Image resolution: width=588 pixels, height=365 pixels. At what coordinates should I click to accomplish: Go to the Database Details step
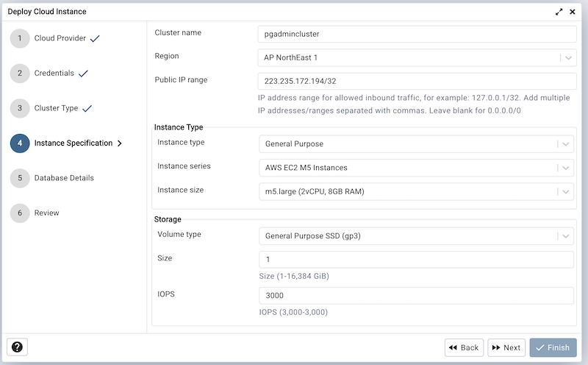tap(64, 178)
